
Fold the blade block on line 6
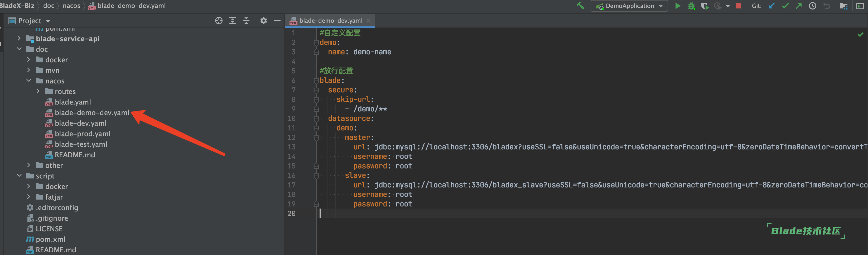(316, 81)
